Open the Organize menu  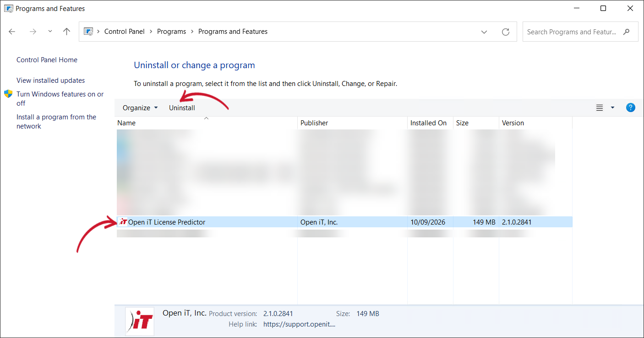pos(140,108)
